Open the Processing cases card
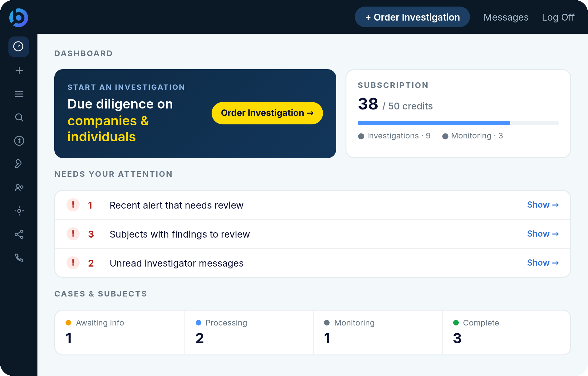 click(x=249, y=332)
